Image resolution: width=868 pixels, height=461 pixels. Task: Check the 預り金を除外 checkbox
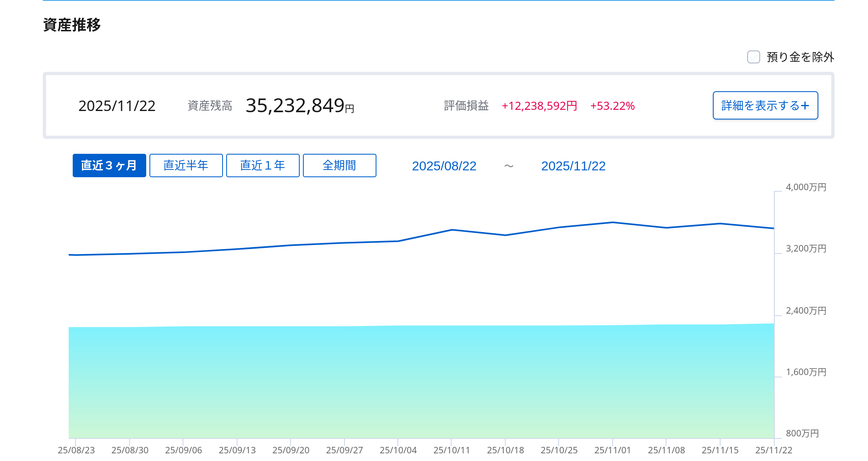point(753,57)
